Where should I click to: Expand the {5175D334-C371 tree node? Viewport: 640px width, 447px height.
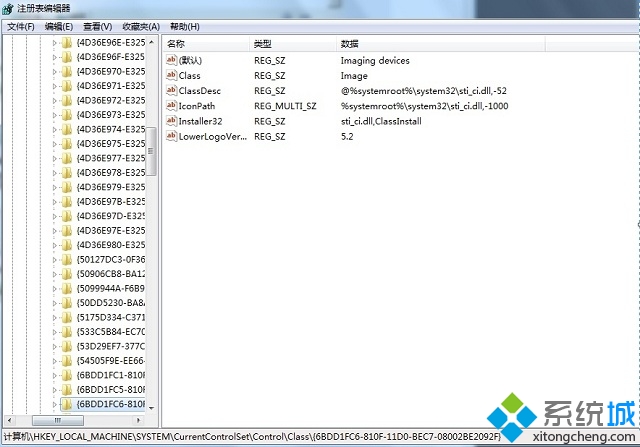tap(55, 317)
